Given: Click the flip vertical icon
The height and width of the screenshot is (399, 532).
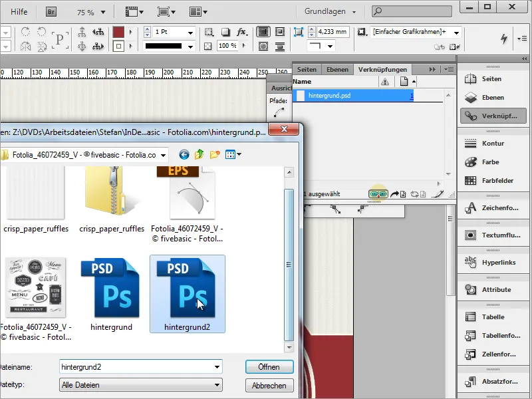Looking at the screenshot, I should 41,46.
